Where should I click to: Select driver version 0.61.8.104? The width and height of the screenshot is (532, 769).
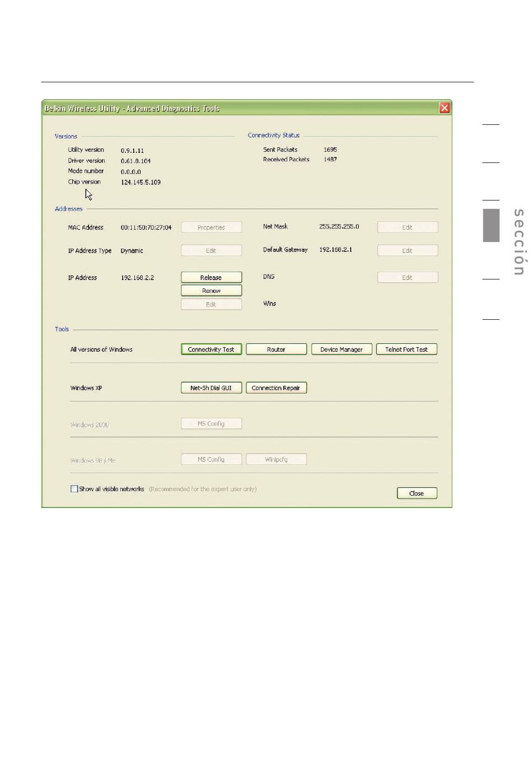coord(136,161)
